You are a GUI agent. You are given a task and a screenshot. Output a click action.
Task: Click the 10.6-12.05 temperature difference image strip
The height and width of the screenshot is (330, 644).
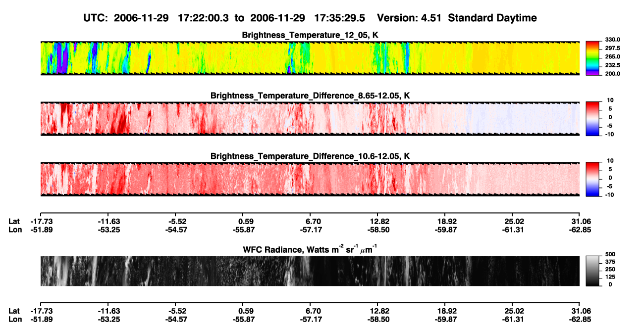pos(310,180)
